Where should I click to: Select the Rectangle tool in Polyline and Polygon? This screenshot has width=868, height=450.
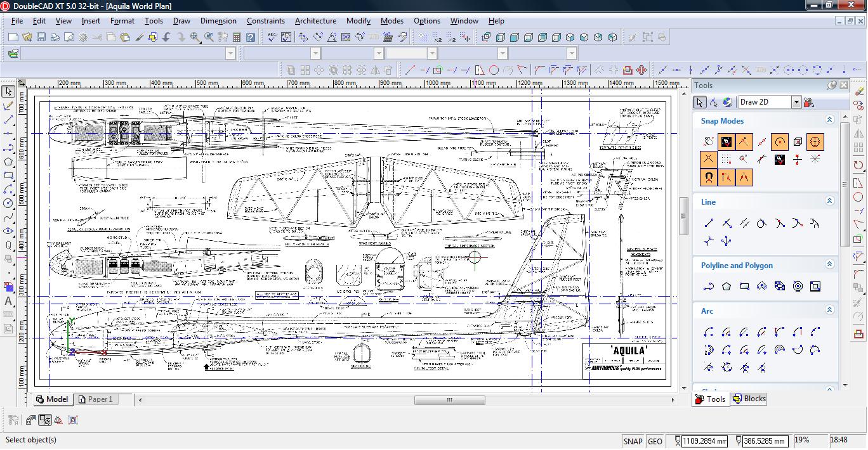pyautogui.click(x=744, y=286)
